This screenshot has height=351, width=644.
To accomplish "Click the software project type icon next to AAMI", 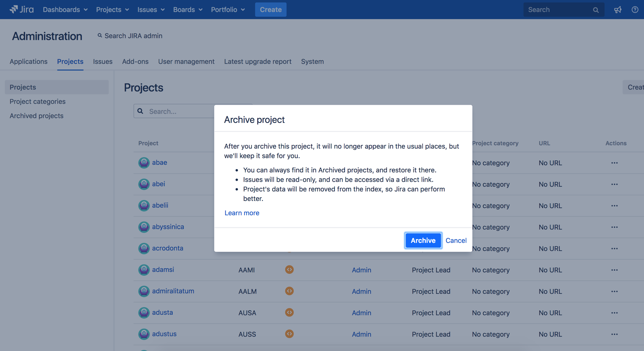I will [289, 270].
